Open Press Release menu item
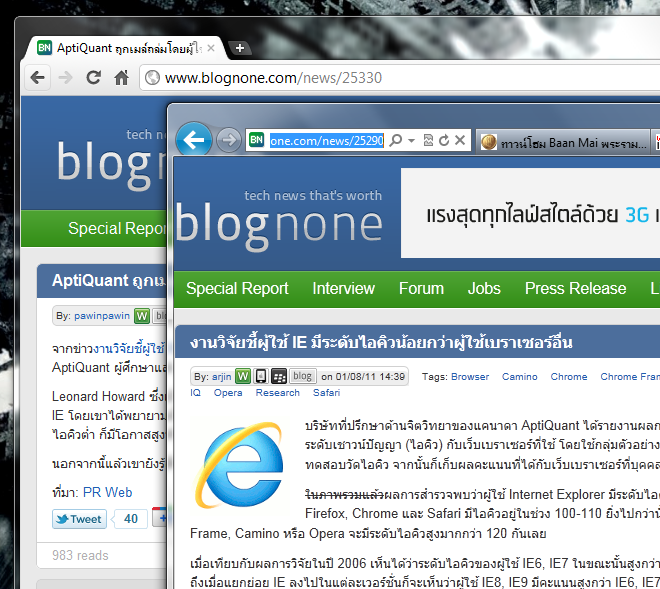The width and height of the screenshot is (660, 589). click(x=575, y=288)
